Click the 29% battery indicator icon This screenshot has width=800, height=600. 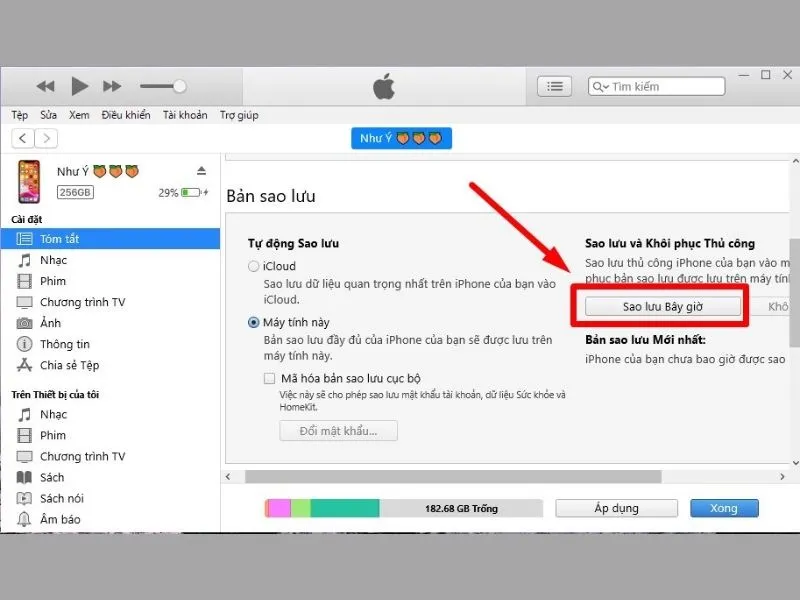[x=194, y=192]
